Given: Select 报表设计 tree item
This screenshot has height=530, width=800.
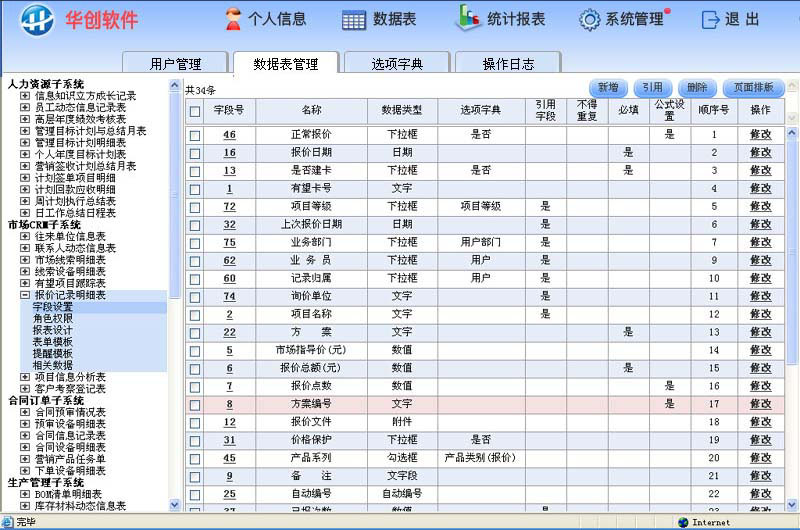Looking at the screenshot, I should [x=53, y=330].
